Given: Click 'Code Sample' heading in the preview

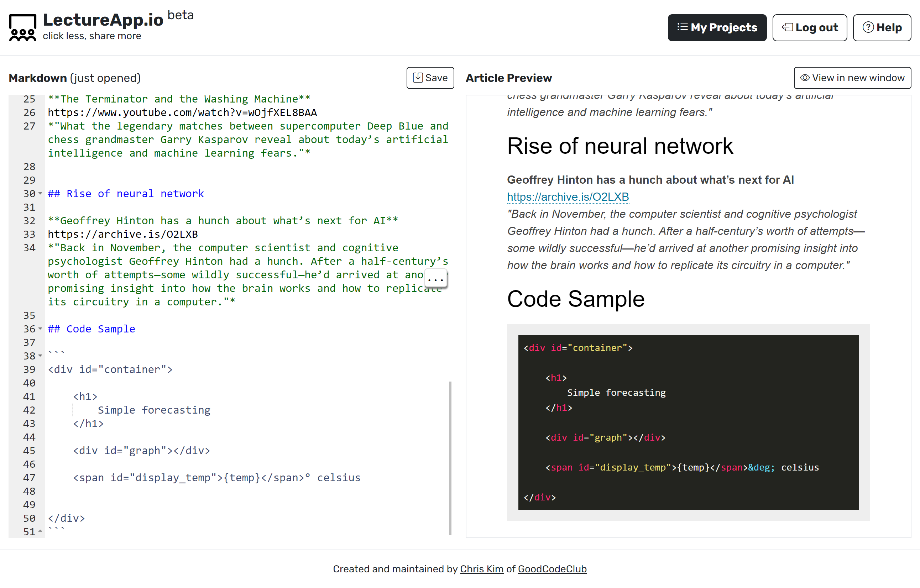Looking at the screenshot, I should coord(576,299).
